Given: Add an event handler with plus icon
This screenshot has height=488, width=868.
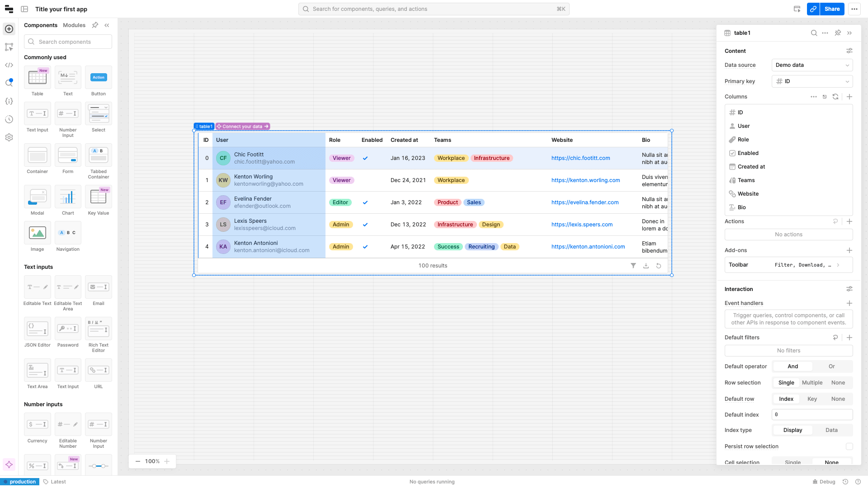Looking at the screenshot, I should [849, 303].
